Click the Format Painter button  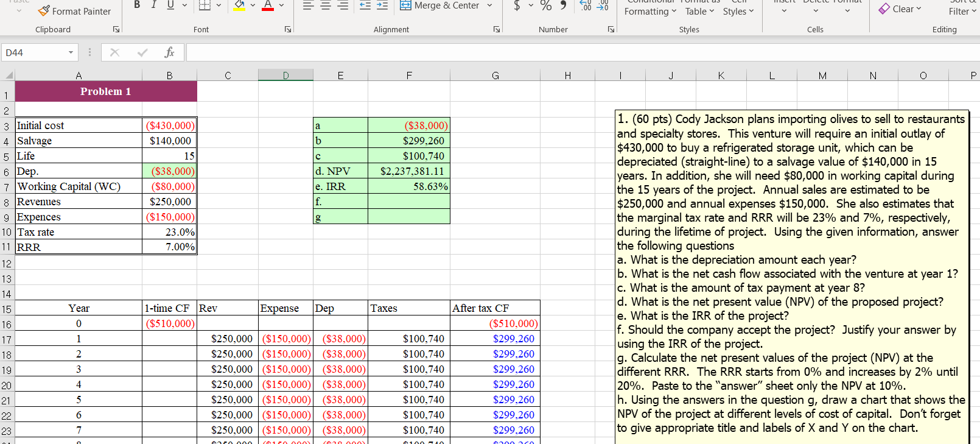click(x=74, y=11)
